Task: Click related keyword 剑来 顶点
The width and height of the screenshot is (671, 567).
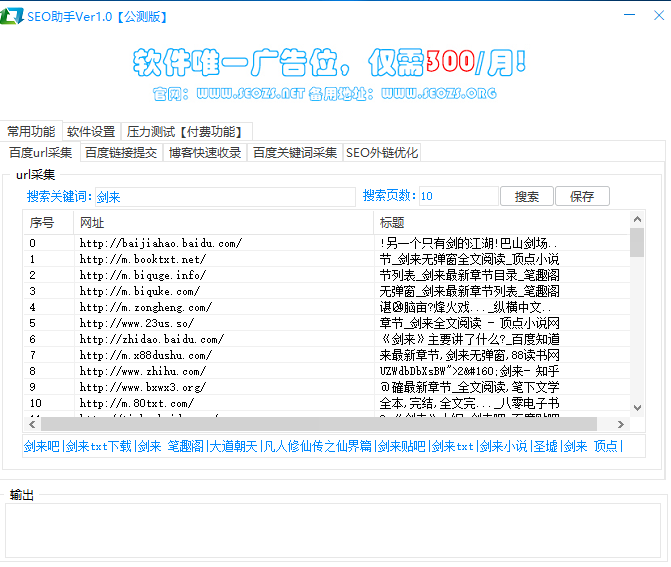Action: 591,446
